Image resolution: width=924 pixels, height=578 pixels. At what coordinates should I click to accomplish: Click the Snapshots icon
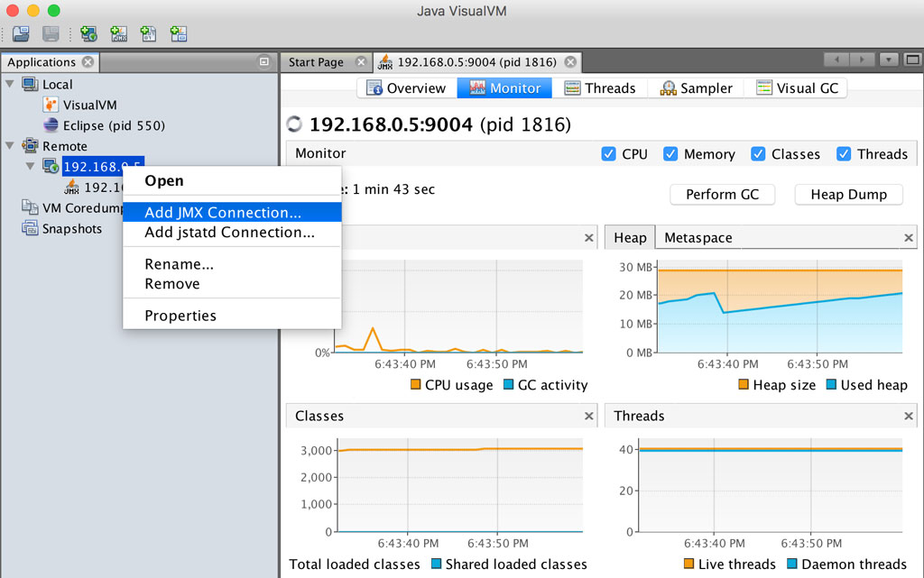(30, 228)
